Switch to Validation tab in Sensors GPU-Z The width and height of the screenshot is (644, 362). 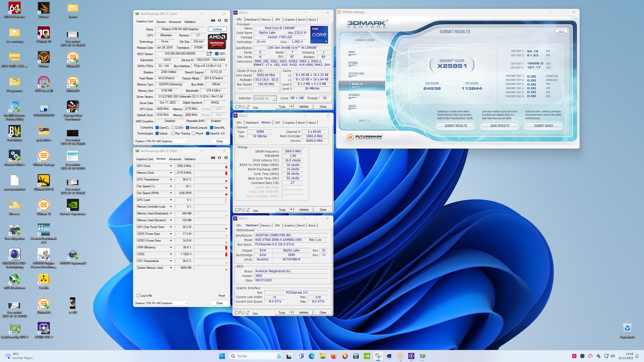click(x=190, y=159)
